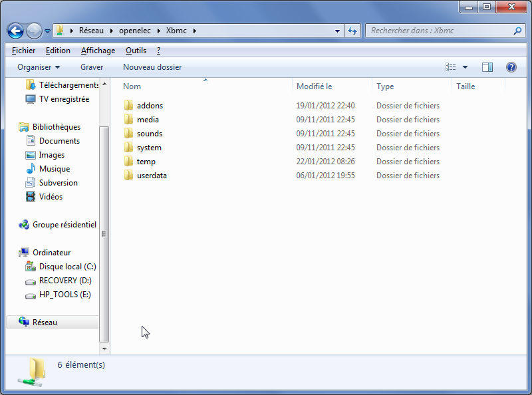Image resolution: width=532 pixels, height=395 pixels.
Task: Refresh the Xbmc folder view
Action: (x=352, y=31)
